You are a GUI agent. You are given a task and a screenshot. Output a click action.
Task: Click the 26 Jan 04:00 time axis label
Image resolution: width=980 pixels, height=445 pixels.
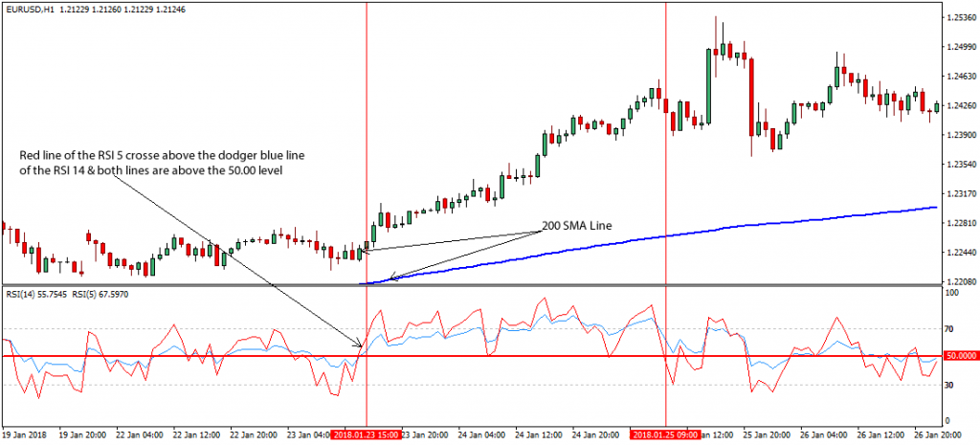click(x=824, y=434)
